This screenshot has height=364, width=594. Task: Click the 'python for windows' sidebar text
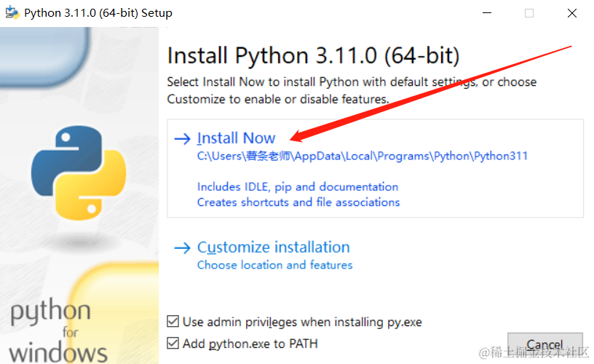[58, 331]
